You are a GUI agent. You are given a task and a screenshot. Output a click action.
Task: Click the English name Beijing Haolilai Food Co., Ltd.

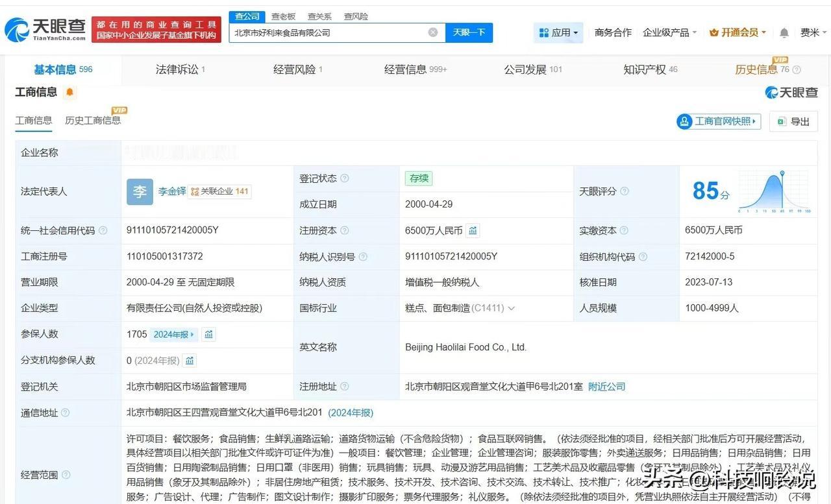(x=465, y=347)
